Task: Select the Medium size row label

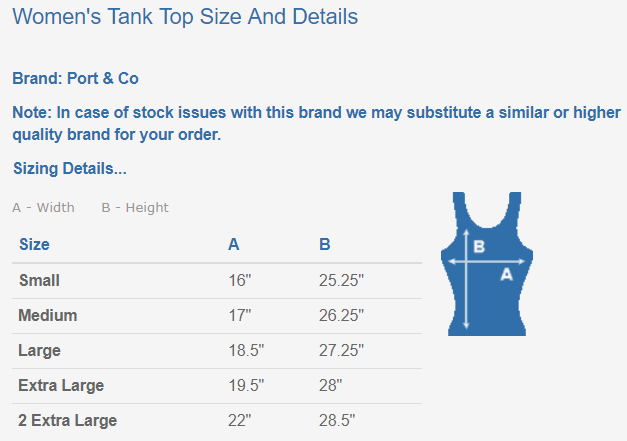Action: click(47, 316)
